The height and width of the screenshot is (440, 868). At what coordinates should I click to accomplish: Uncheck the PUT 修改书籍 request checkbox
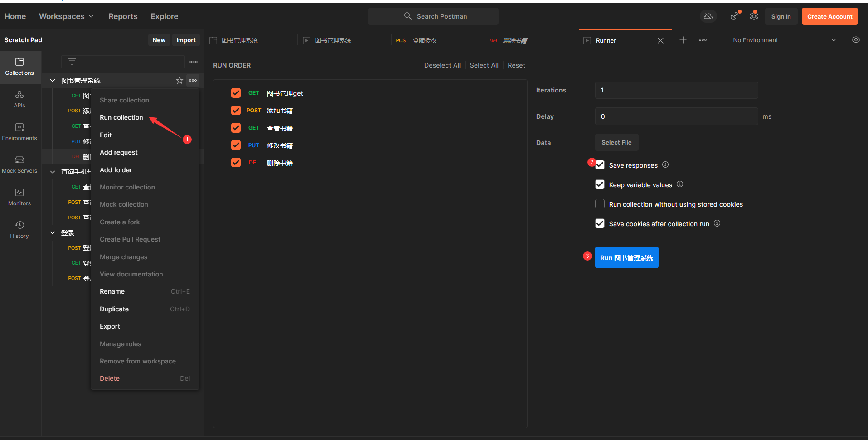pyautogui.click(x=236, y=145)
